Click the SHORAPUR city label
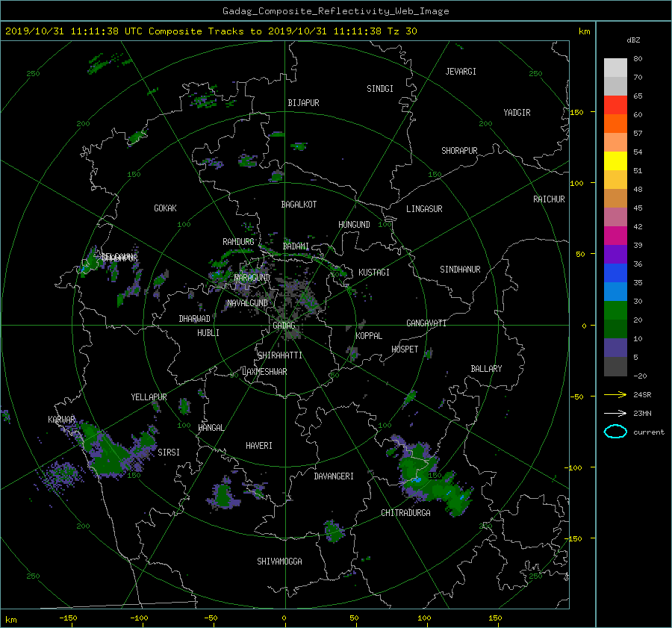The image size is (672, 628). [459, 151]
